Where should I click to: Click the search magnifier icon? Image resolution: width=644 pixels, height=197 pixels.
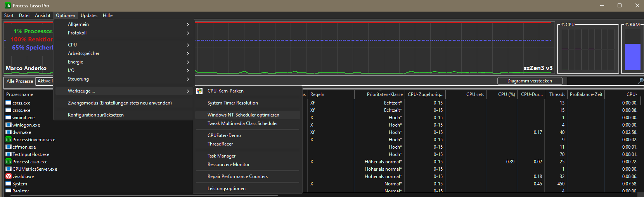(641, 81)
